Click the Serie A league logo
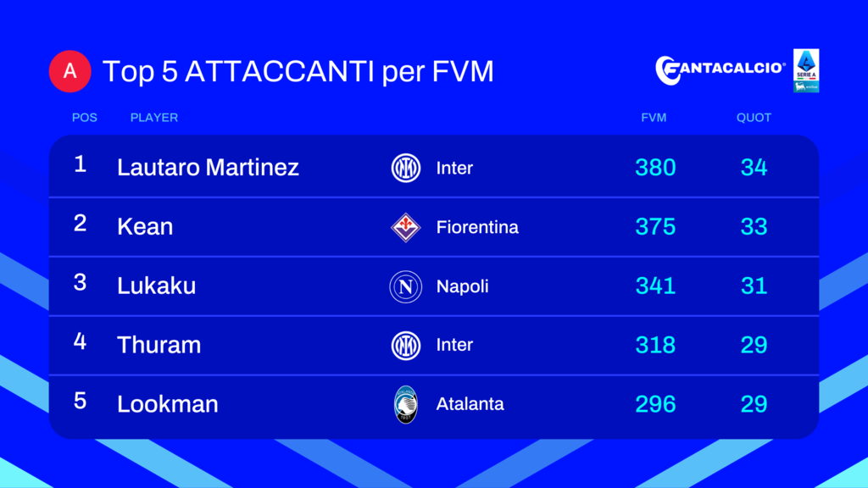868x488 pixels. pyautogui.click(x=806, y=70)
